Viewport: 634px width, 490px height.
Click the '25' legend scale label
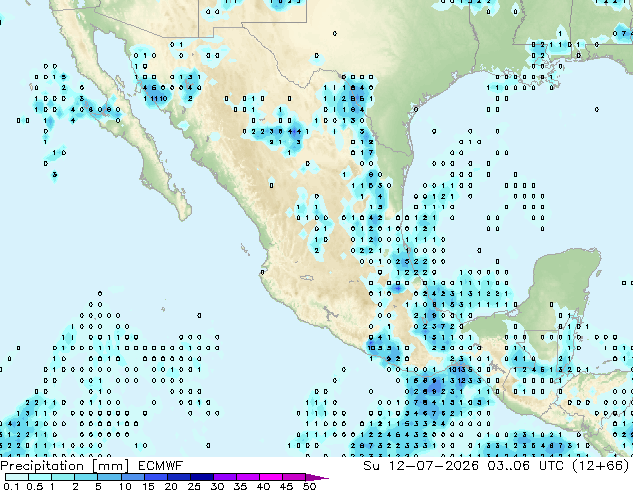194,486
